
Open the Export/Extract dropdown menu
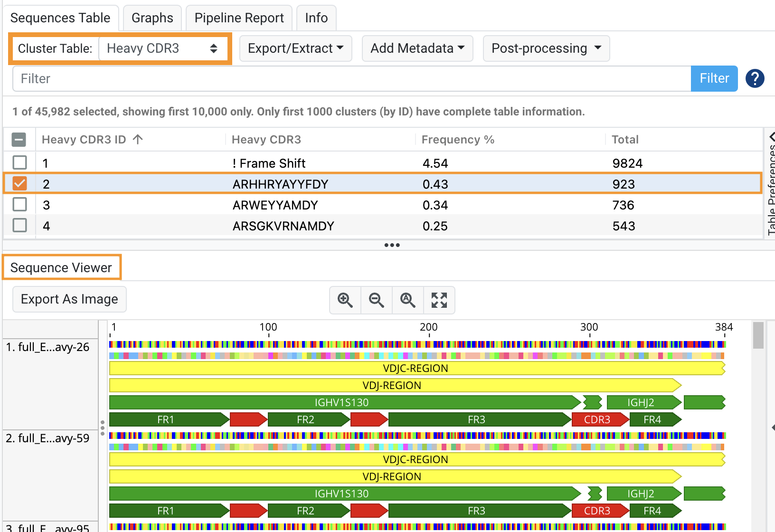tap(295, 48)
